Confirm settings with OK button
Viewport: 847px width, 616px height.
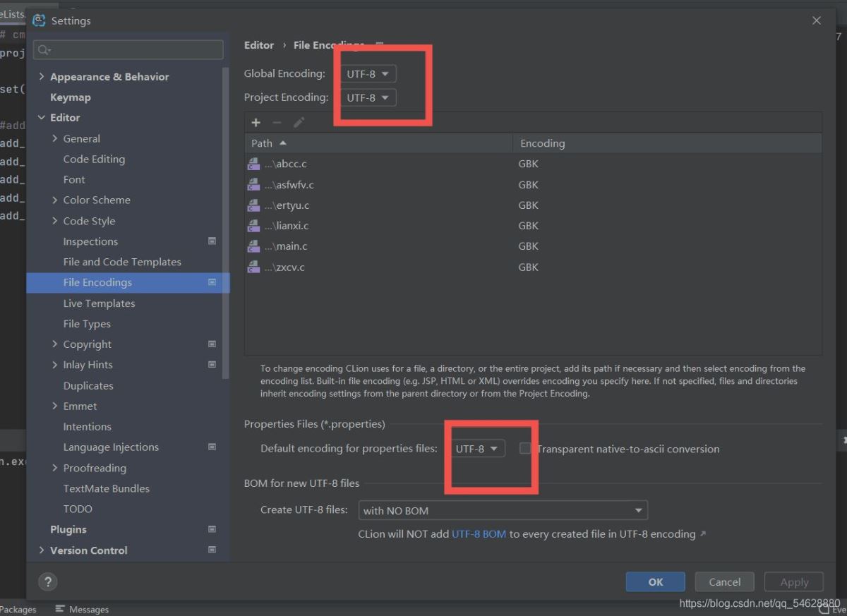(x=656, y=582)
